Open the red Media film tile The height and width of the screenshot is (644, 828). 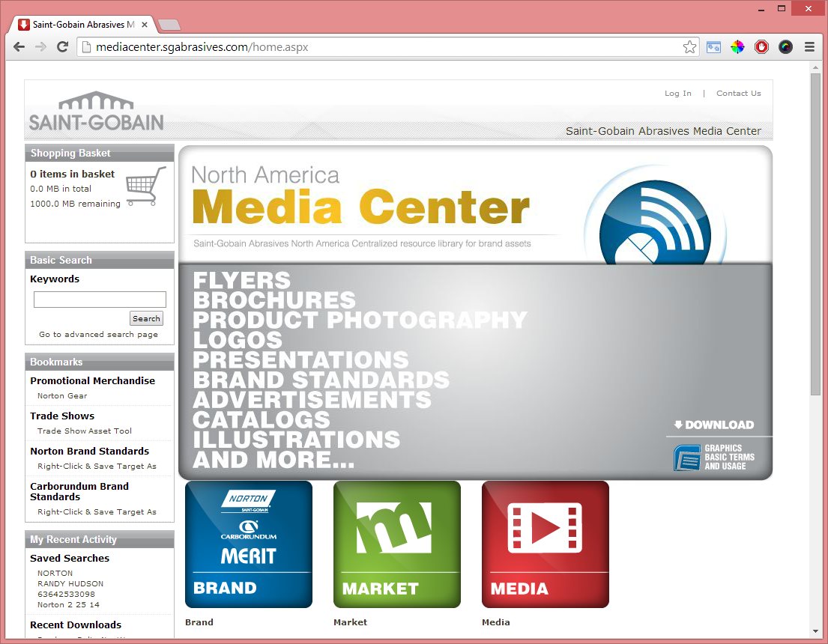click(x=546, y=544)
